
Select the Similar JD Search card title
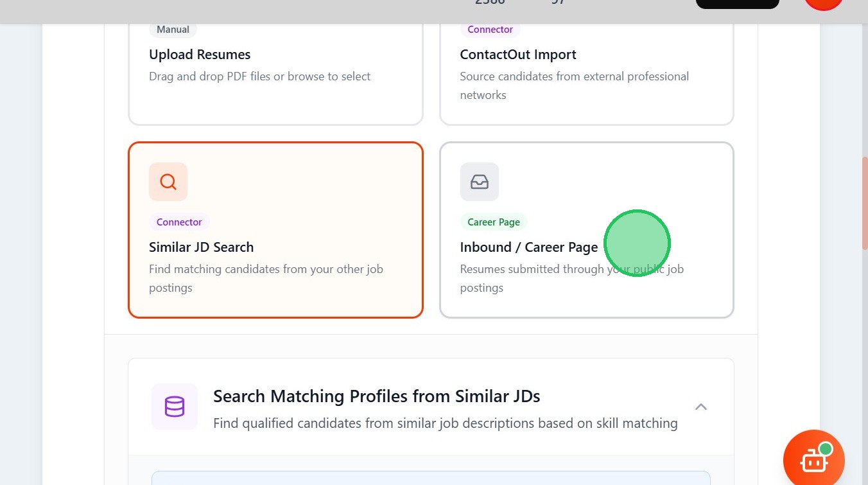click(201, 247)
